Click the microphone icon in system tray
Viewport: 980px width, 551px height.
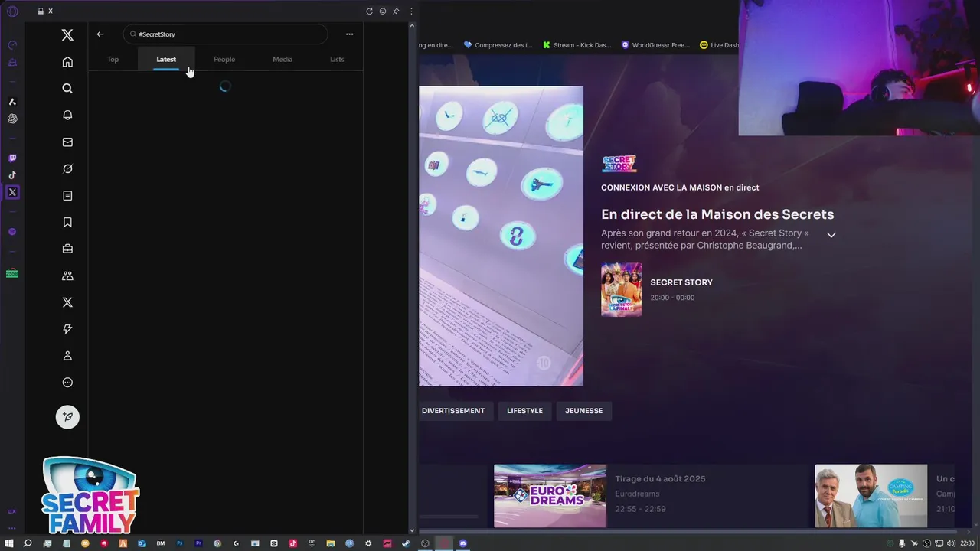click(902, 543)
